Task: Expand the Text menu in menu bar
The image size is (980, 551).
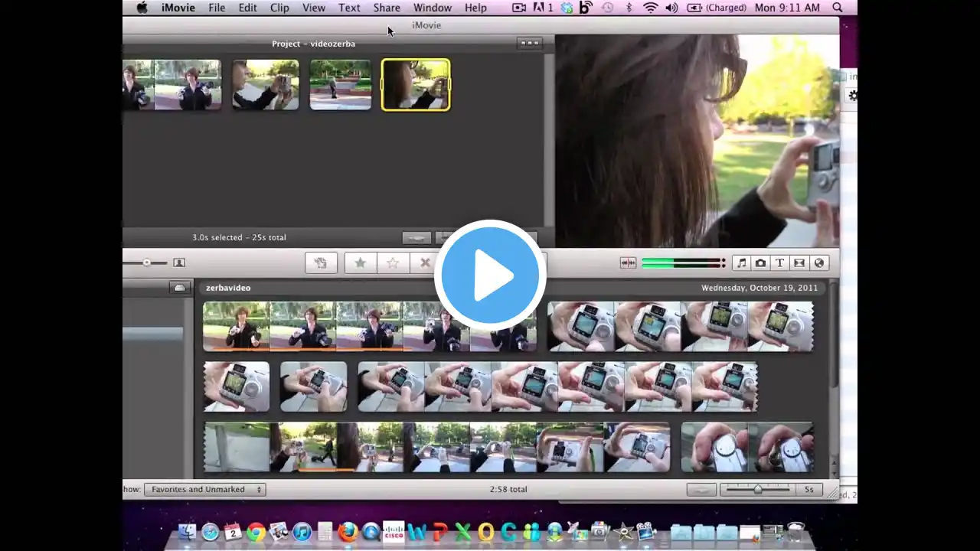Action: (x=349, y=8)
